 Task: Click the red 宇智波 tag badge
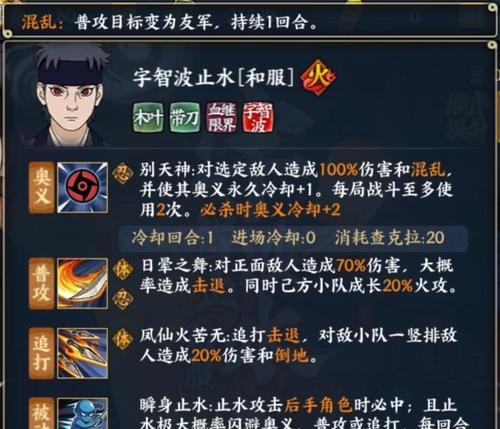(258, 117)
